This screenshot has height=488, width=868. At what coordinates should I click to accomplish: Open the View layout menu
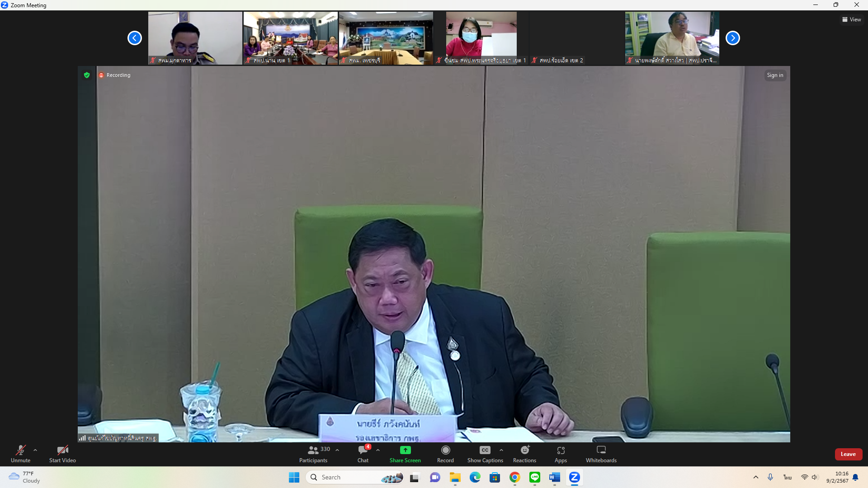[852, 19]
